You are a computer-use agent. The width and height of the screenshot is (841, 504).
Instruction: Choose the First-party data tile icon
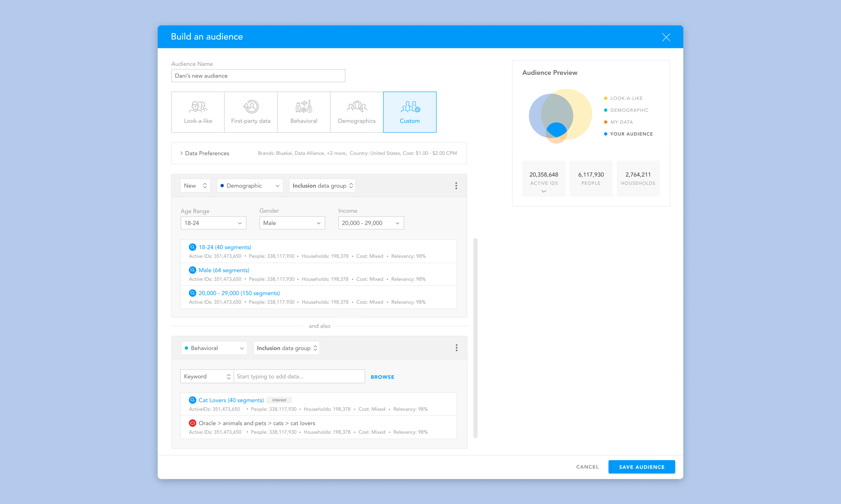(x=251, y=107)
